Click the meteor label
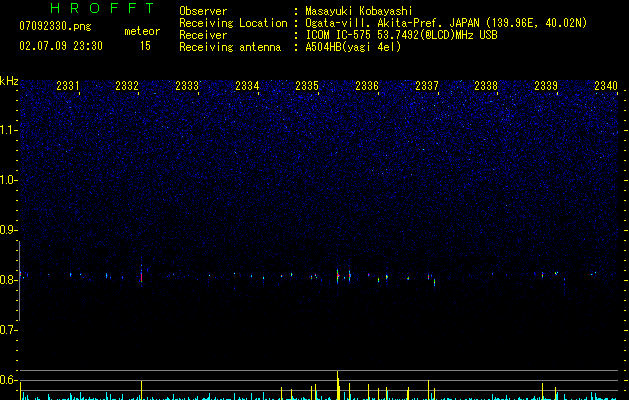This screenshot has width=629, height=400. click(142, 31)
